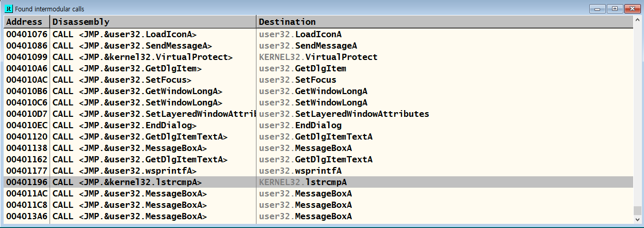Select the CALL <JMP.&user32.wsprintfA> disassembly
This screenshot has height=228, width=644.
pyautogui.click(x=124, y=171)
